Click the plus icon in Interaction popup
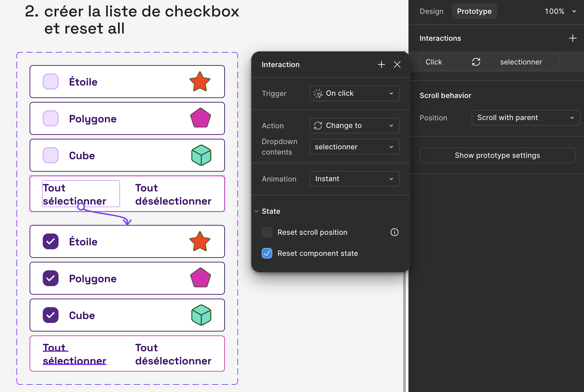Screen dimensions: 584x392 381,64
